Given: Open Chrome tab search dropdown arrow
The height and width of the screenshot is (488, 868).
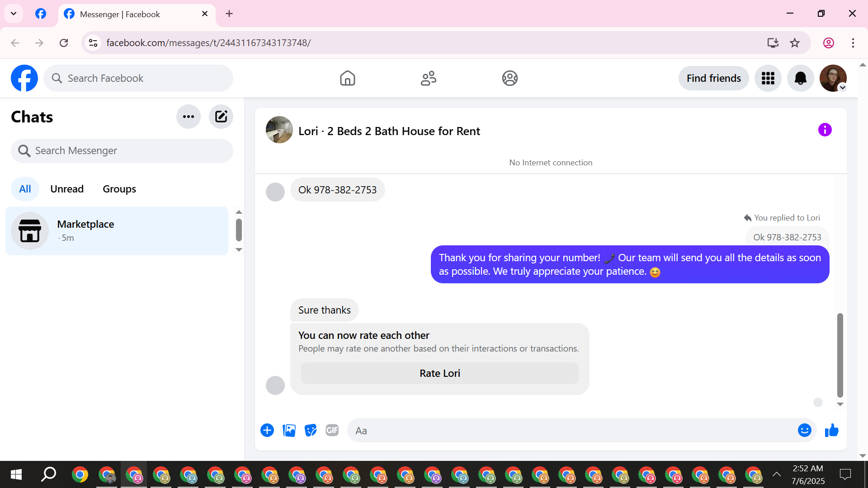Looking at the screenshot, I should pyautogui.click(x=14, y=14).
